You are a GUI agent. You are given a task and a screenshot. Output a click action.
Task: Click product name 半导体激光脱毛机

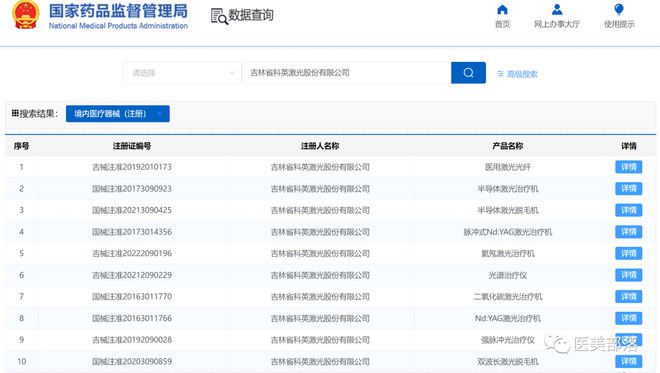[x=508, y=210]
